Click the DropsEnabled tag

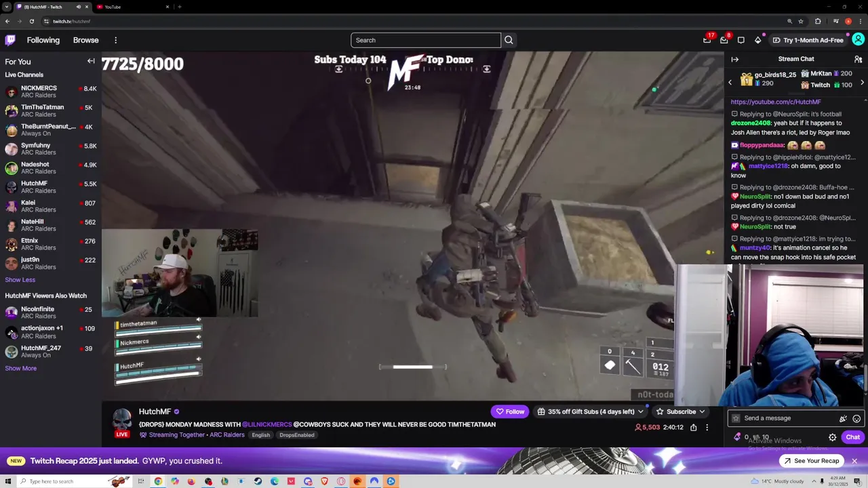[x=296, y=435]
